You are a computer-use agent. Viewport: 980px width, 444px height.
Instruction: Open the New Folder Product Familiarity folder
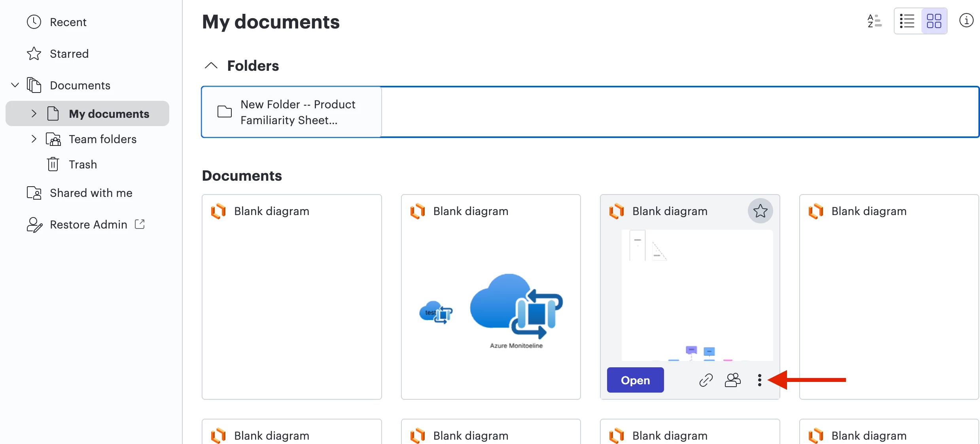291,112
